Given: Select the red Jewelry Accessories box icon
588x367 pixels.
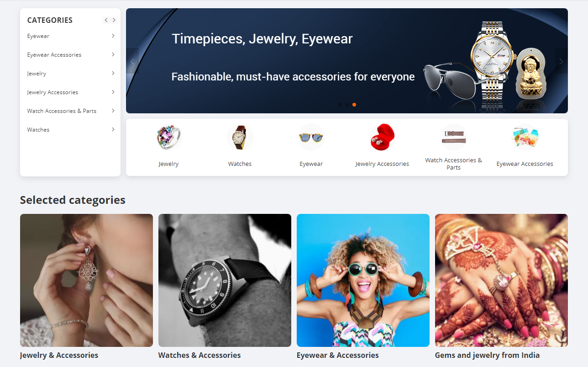Looking at the screenshot, I should pos(382,137).
